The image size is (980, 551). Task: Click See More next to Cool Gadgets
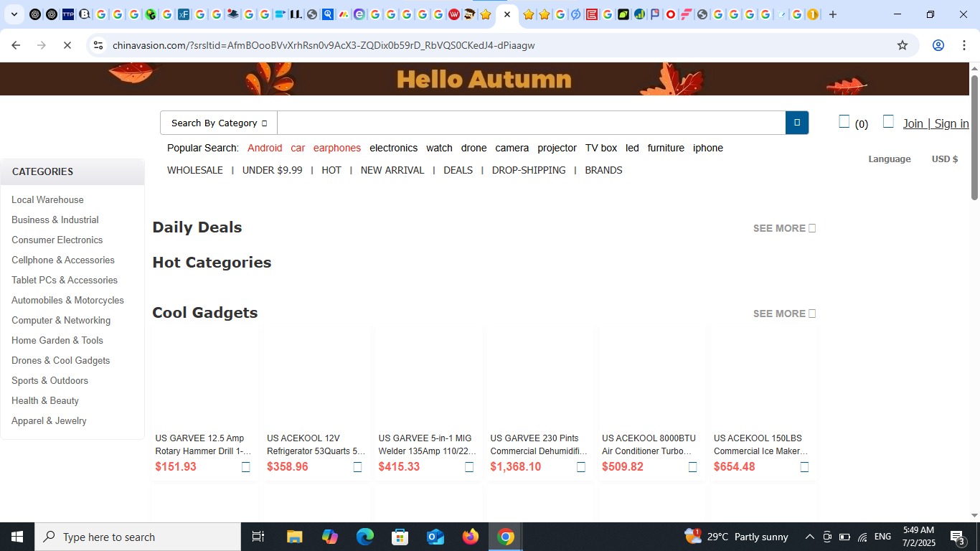pos(784,314)
